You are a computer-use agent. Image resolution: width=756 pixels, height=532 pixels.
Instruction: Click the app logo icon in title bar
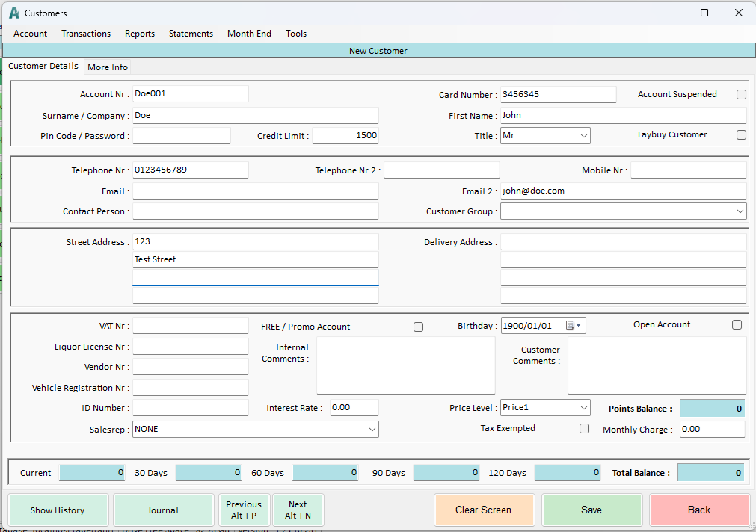pos(14,13)
